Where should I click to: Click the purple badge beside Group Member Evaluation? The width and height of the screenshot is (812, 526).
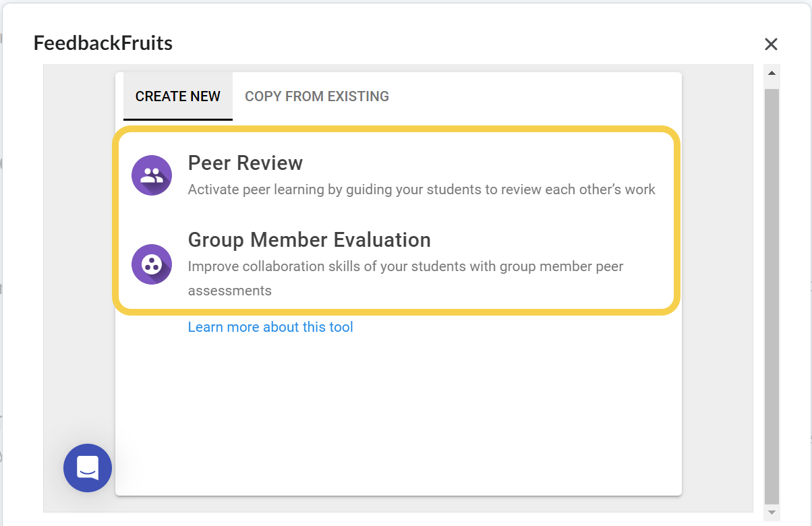pos(151,264)
